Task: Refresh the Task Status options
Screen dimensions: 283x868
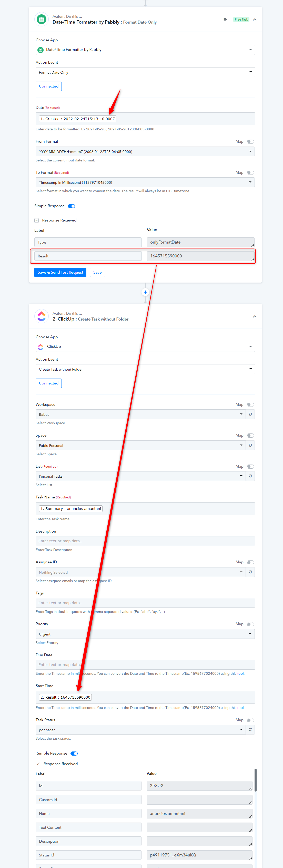Action: coord(250,729)
